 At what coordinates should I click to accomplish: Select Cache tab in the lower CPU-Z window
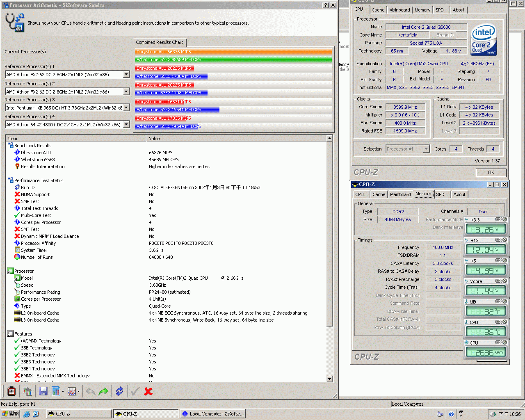coord(379,194)
